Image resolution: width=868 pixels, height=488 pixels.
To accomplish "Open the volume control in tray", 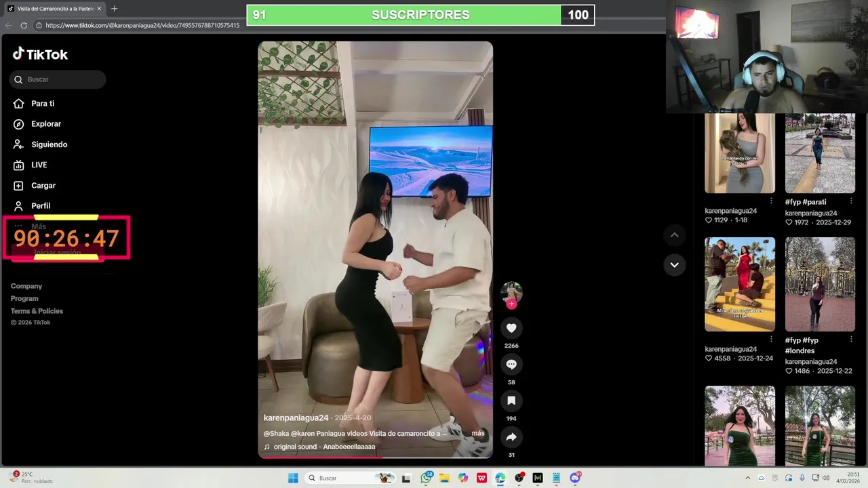I will [826, 478].
